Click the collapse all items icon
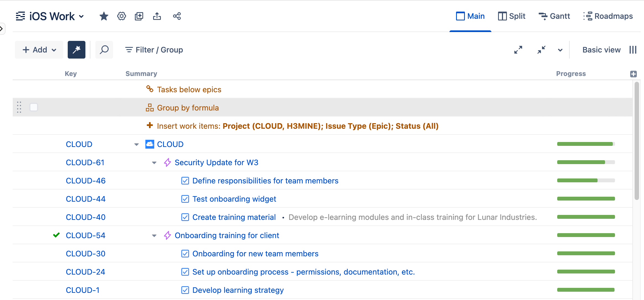Screen dimensions: 644x300 click(x=541, y=50)
